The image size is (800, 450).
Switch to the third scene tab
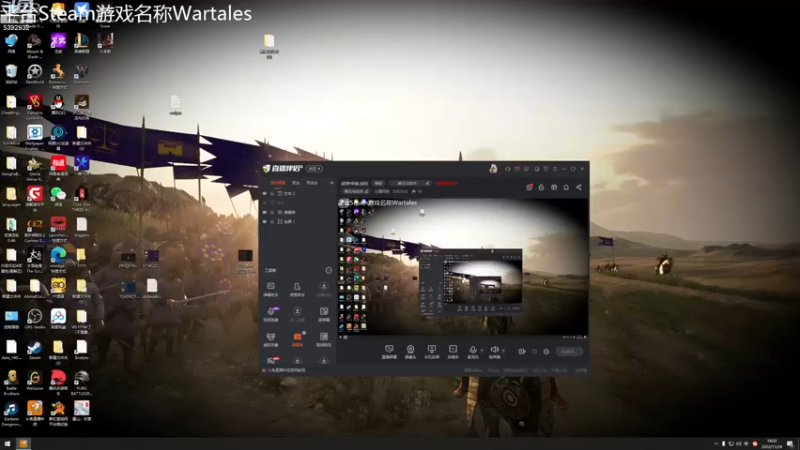(312, 183)
